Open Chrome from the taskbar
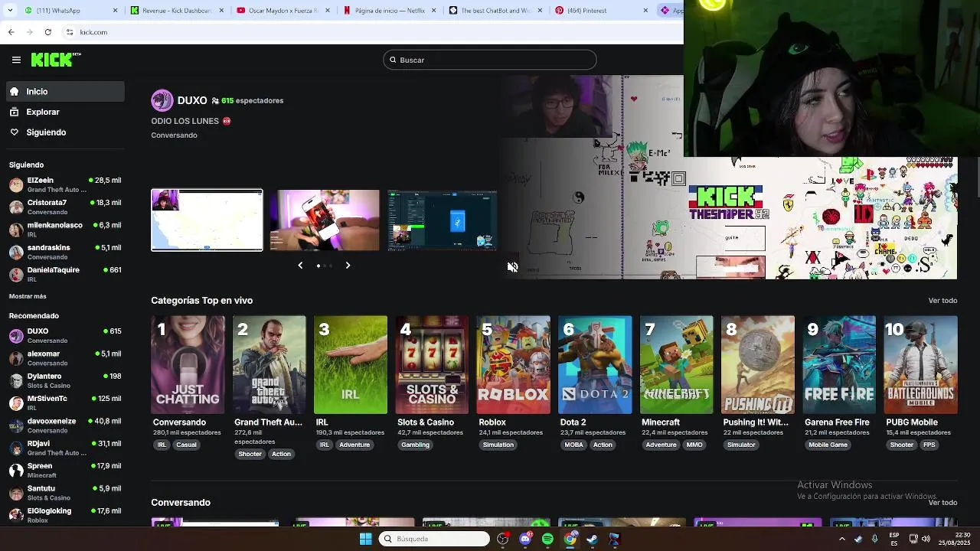 (570, 539)
